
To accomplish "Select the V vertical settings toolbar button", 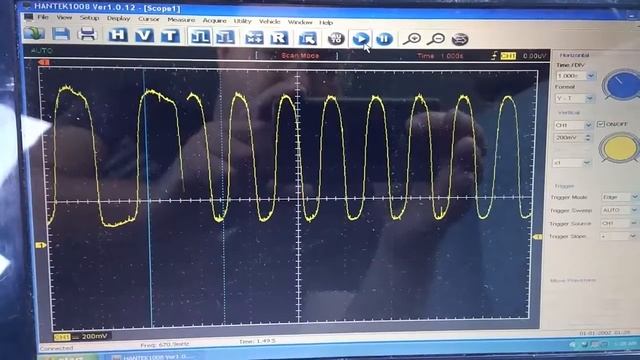I will pyautogui.click(x=144, y=36).
